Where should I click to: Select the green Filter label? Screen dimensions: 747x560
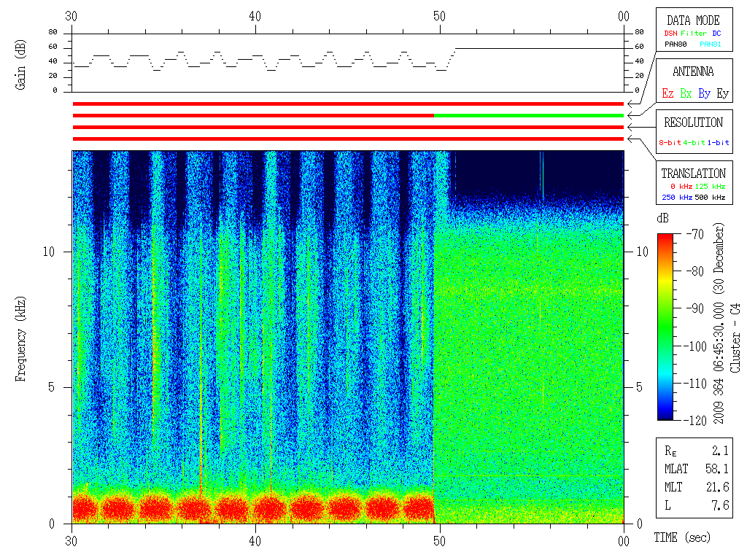pos(694,34)
